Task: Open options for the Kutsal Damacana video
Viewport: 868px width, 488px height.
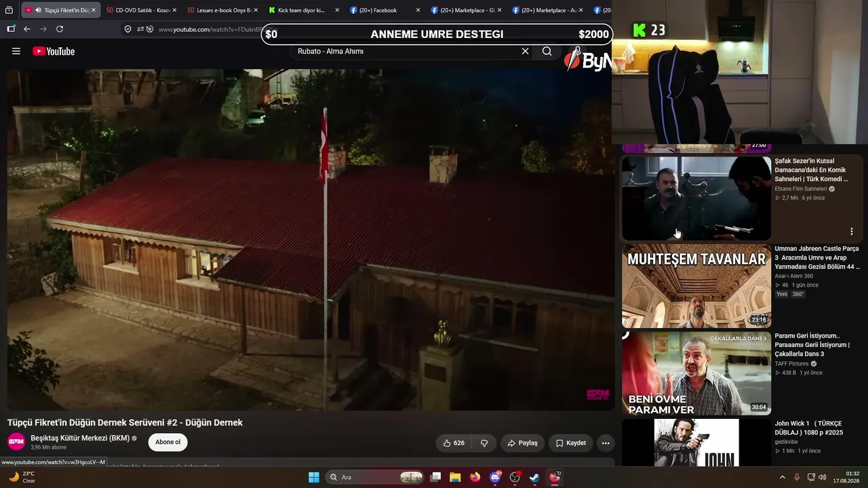Action: tap(851, 232)
